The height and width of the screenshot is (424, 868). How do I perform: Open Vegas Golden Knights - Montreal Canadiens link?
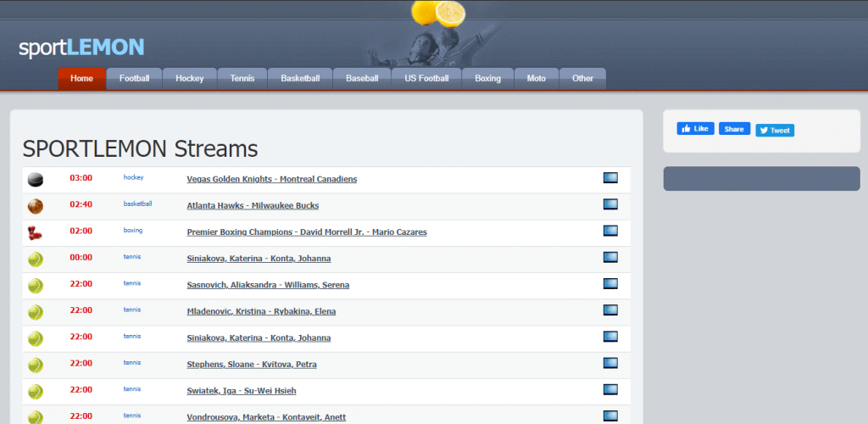coord(272,179)
